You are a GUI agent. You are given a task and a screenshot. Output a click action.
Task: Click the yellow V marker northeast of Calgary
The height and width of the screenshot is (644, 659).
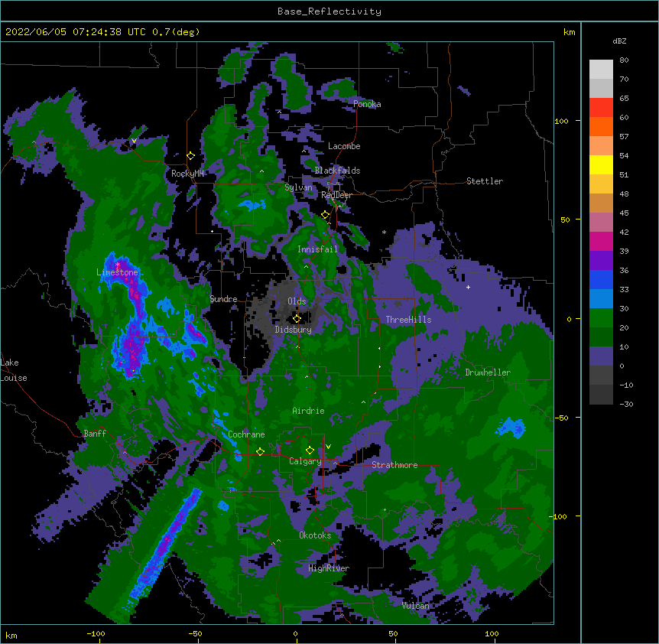coord(328,447)
